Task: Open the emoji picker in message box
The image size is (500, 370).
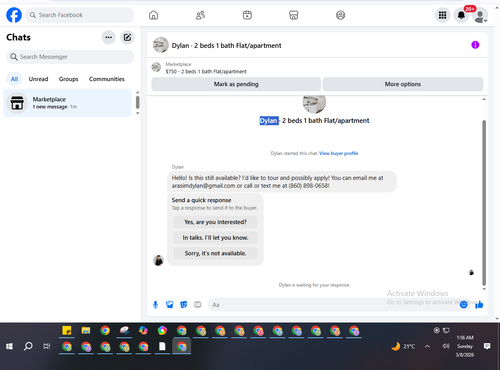Action: pyautogui.click(x=463, y=304)
